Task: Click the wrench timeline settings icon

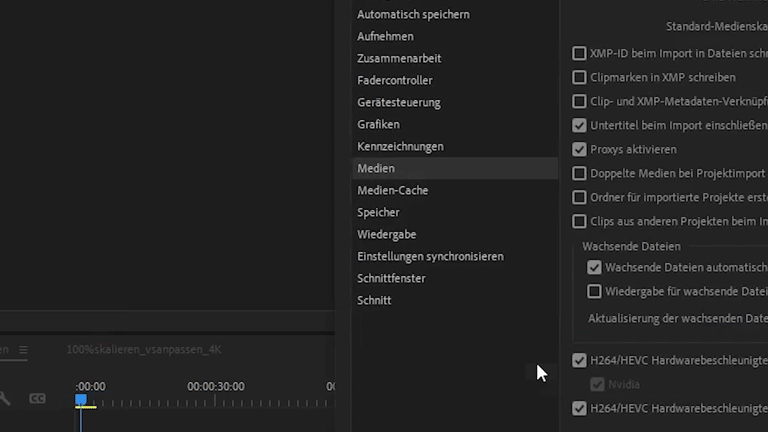Action: [5, 398]
